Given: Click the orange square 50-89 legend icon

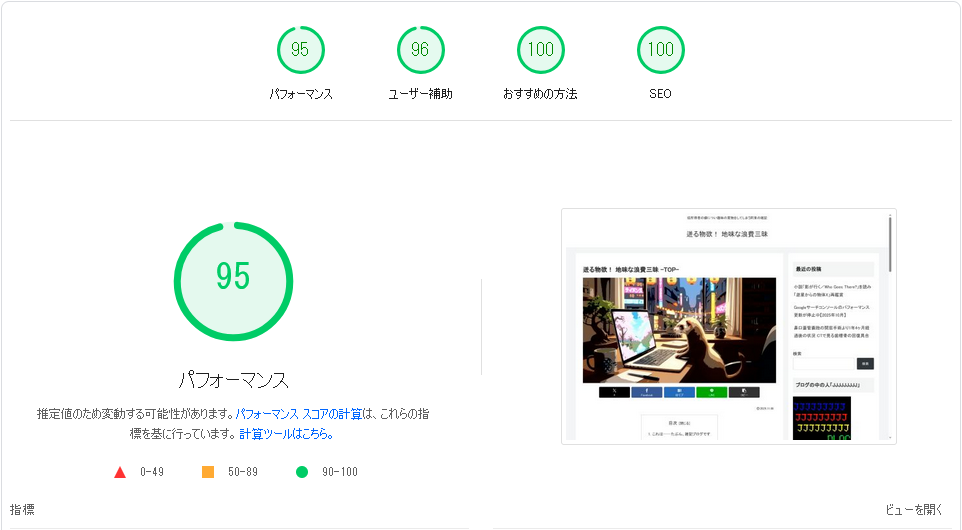Looking at the screenshot, I should tap(208, 472).
